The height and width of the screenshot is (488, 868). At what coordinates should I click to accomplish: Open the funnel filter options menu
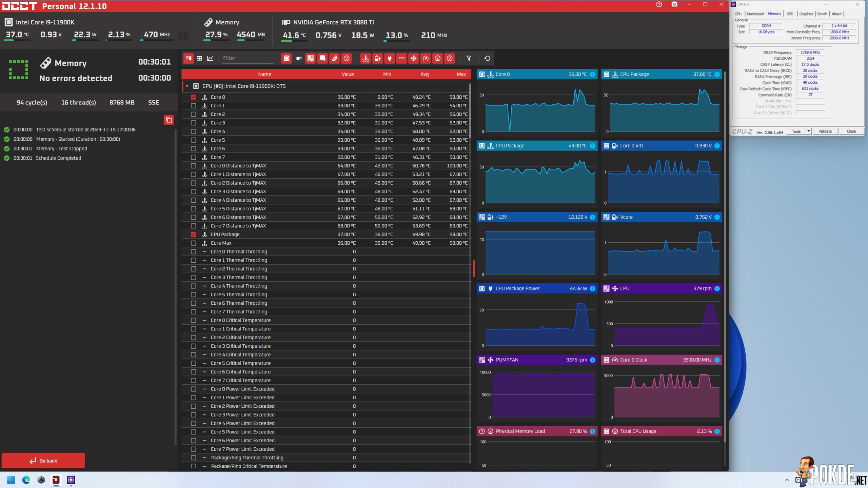coord(469,58)
